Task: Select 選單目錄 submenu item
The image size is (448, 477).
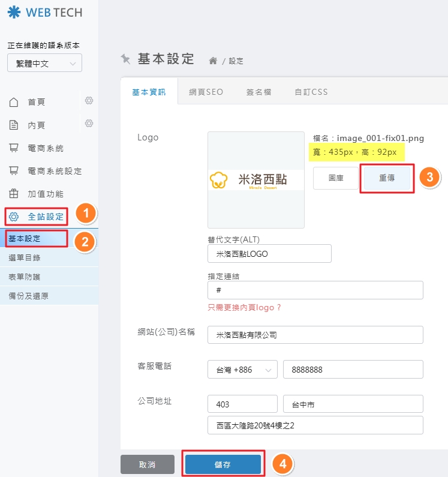Action: 49,257
